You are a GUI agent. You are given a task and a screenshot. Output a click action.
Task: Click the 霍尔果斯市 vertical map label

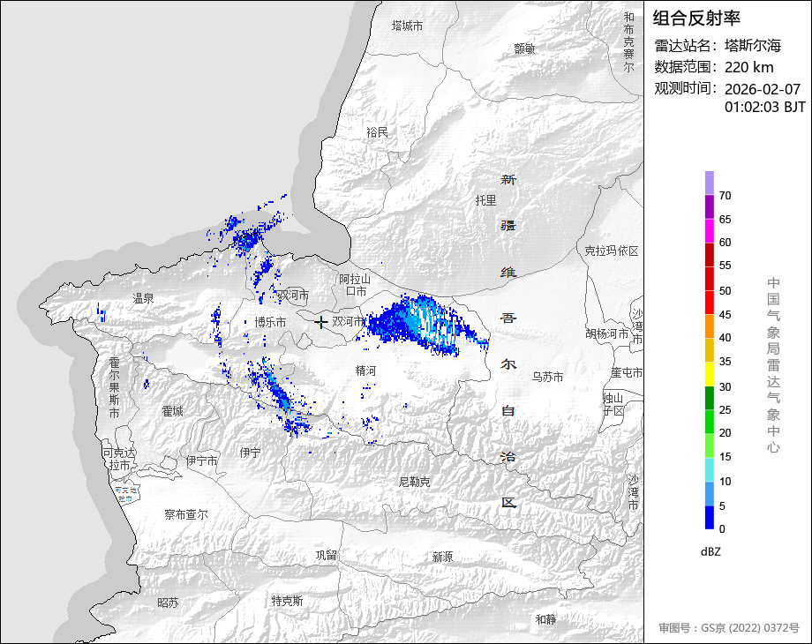tap(114, 387)
